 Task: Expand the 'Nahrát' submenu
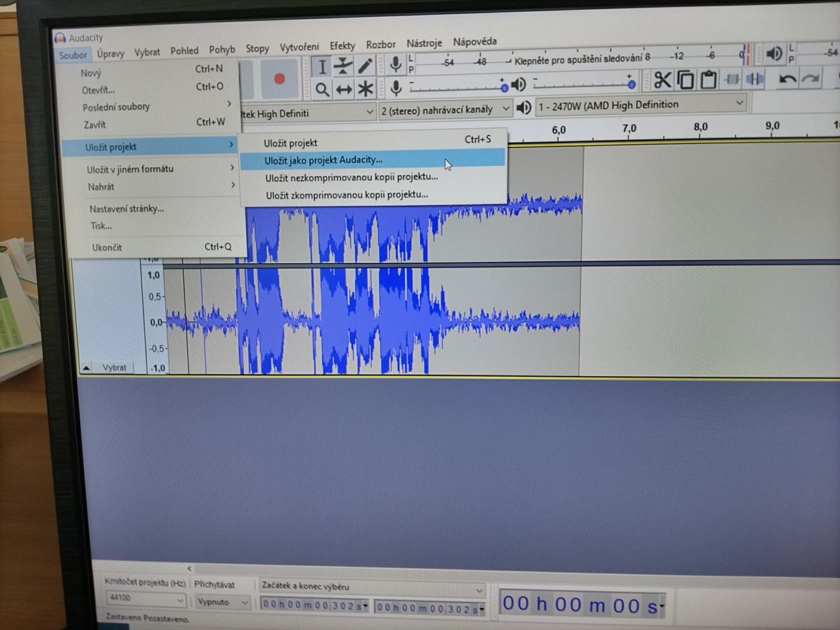pyautogui.click(x=159, y=186)
